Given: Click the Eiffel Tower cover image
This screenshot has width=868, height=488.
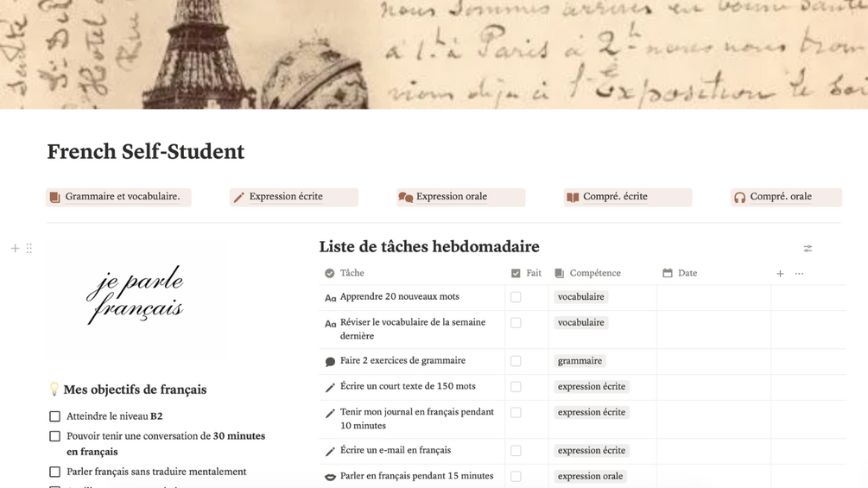Looking at the screenshot, I should (x=434, y=54).
